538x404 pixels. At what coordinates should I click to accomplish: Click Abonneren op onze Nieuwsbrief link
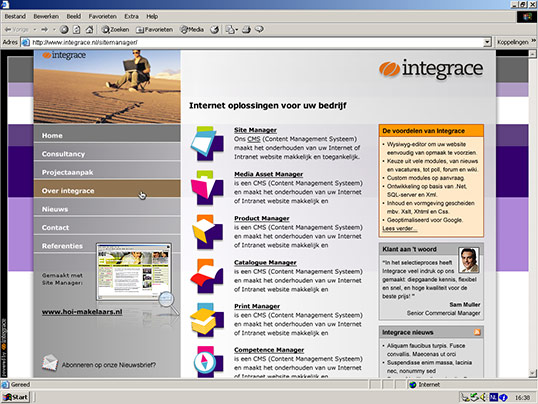coord(109,365)
